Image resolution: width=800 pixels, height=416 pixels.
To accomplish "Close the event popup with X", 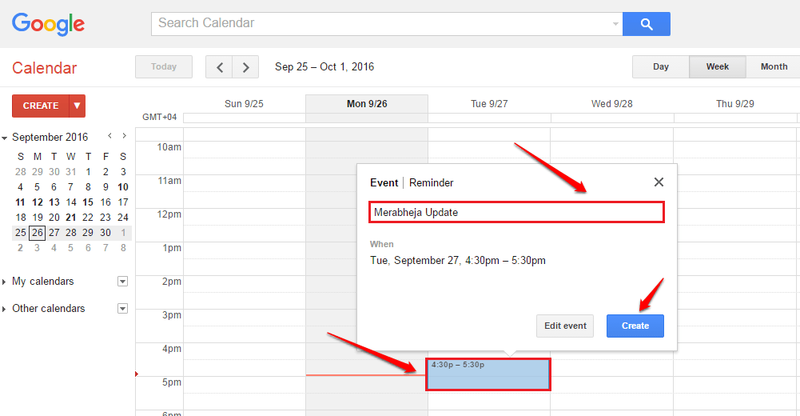I will pos(659,182).
